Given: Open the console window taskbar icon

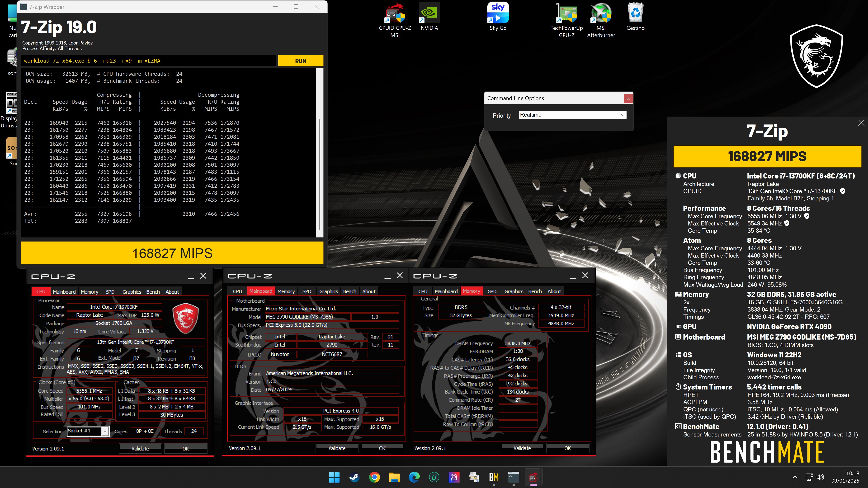Looking at the screenshot, I should tap(514, 477).
